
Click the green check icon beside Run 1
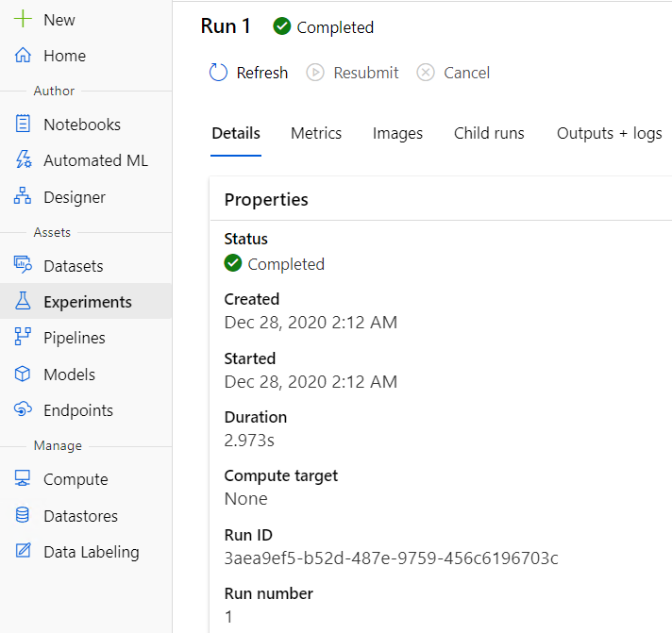coord(282,26)
